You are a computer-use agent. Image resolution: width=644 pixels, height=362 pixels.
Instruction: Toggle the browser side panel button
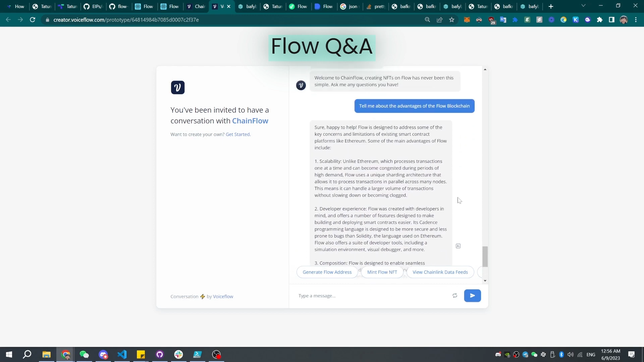(x=611, y=20)
